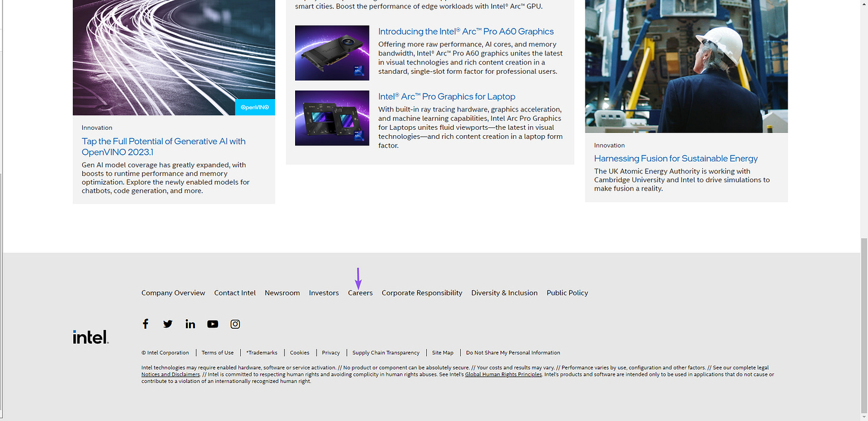Open Terms of Use link
868x421 pixels.
tap(218, 353)
